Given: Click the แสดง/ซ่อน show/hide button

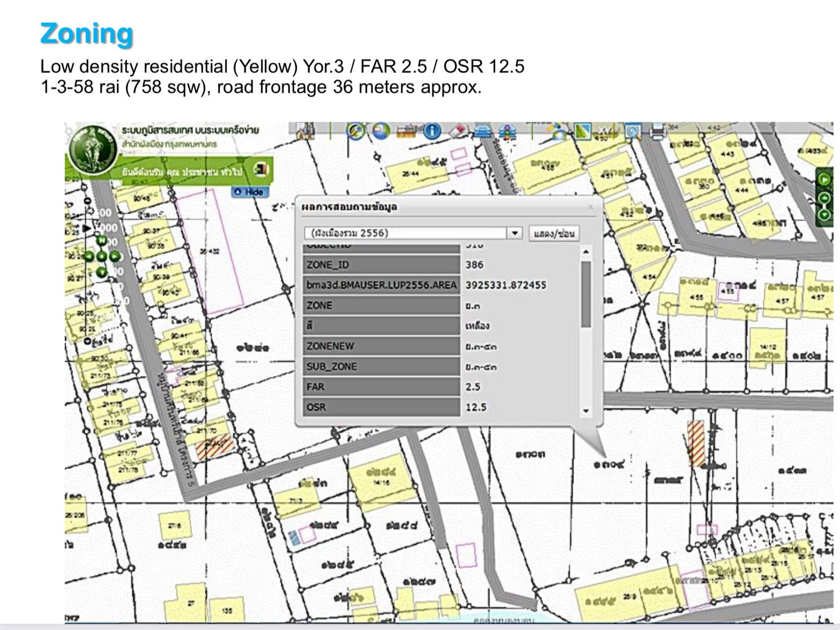Looking at the screenshot, I should point(554,233).
